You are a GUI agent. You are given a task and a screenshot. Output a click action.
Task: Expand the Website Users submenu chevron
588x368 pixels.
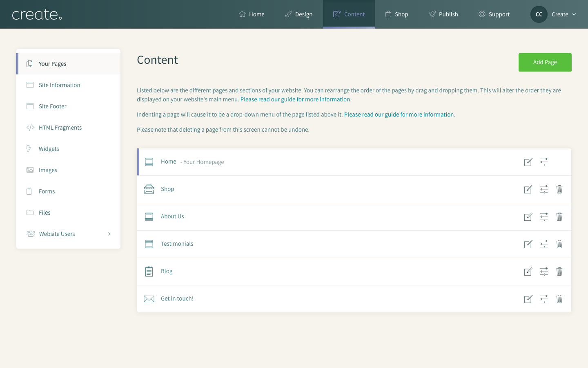(x=109, y=234)
